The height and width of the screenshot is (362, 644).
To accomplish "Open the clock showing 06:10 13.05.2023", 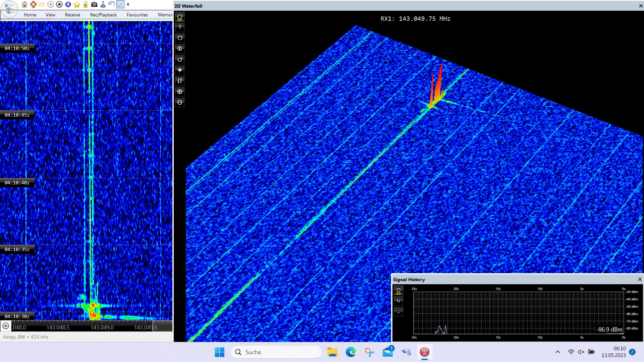I will 613,352.
